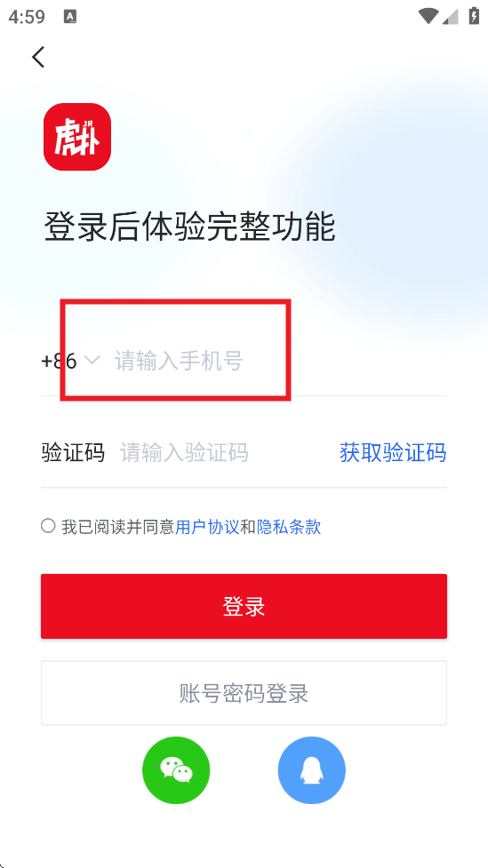Choose 账号密码登录 button
488x868 pixels.
pyautogui.click(x=244, y=693)
